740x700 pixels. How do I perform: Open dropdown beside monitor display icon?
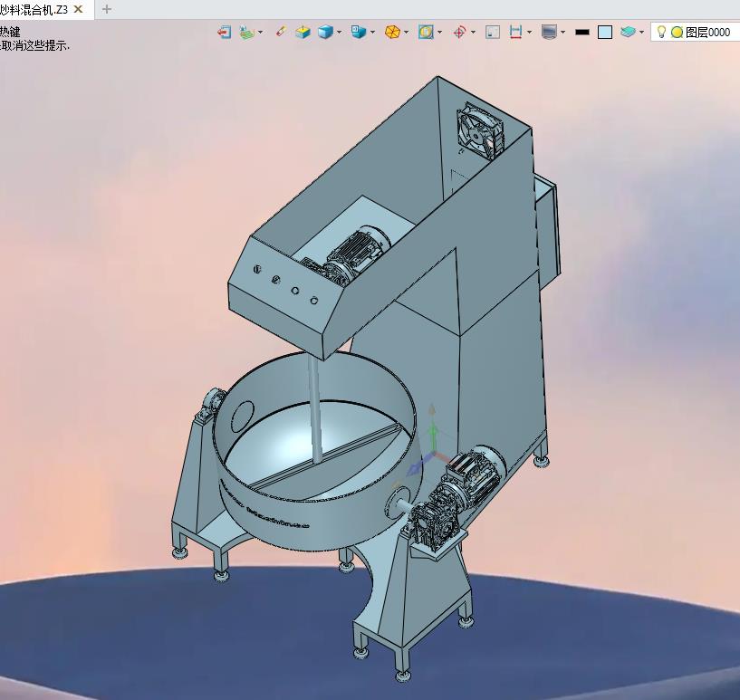(563, 32)
